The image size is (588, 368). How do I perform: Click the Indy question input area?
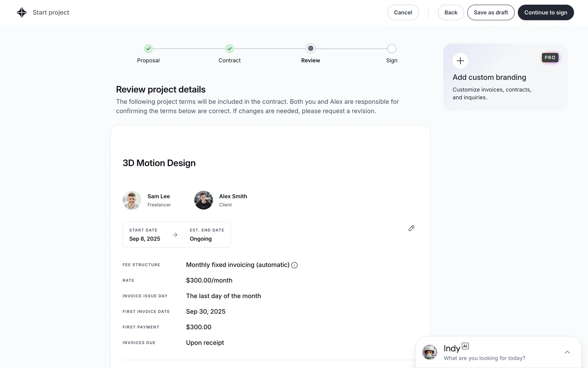pos(484,358)
